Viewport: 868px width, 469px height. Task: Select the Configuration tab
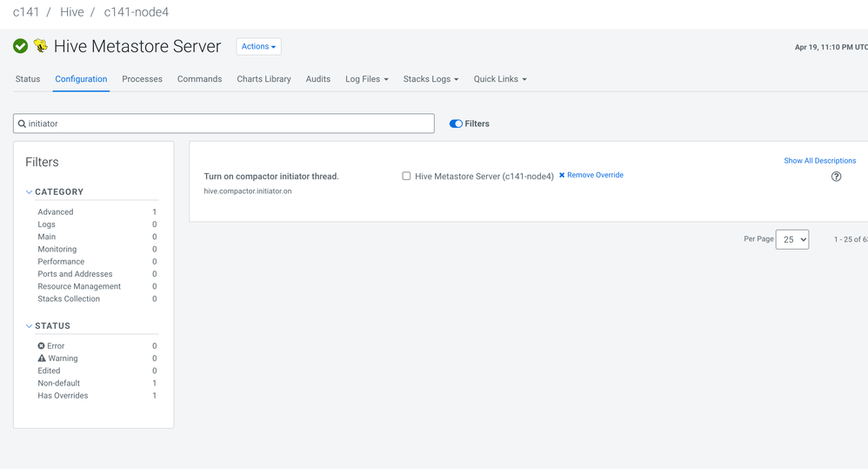pos(81,79)
